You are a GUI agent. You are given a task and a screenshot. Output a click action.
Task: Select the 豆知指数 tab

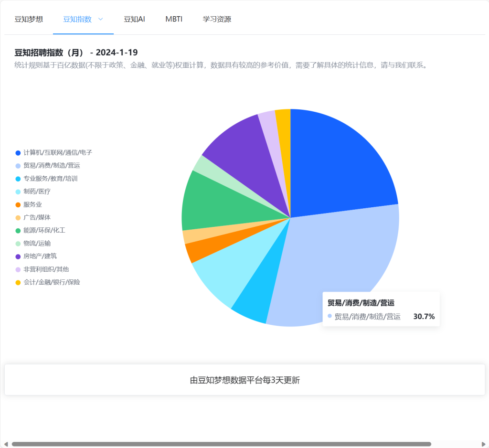coord(77,19)
